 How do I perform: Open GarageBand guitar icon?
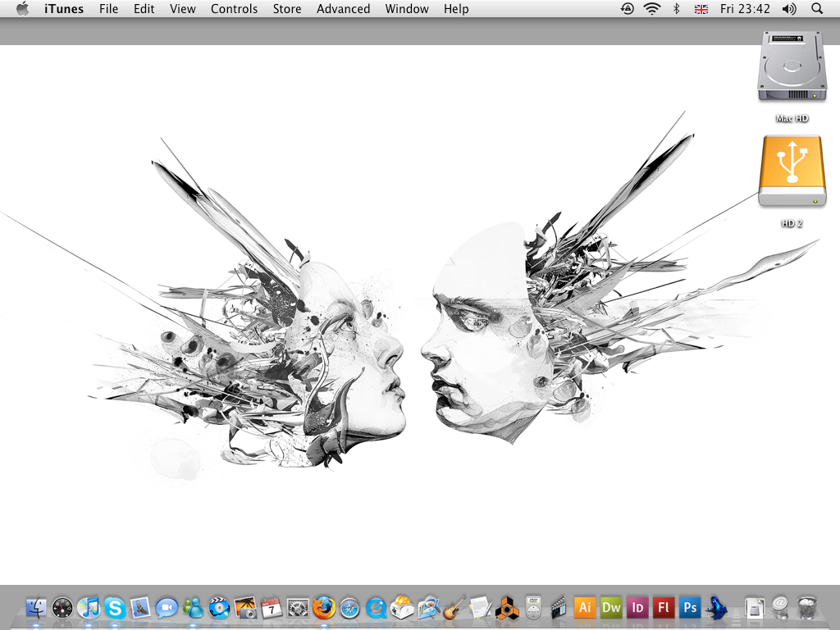(x=454, y=608)
